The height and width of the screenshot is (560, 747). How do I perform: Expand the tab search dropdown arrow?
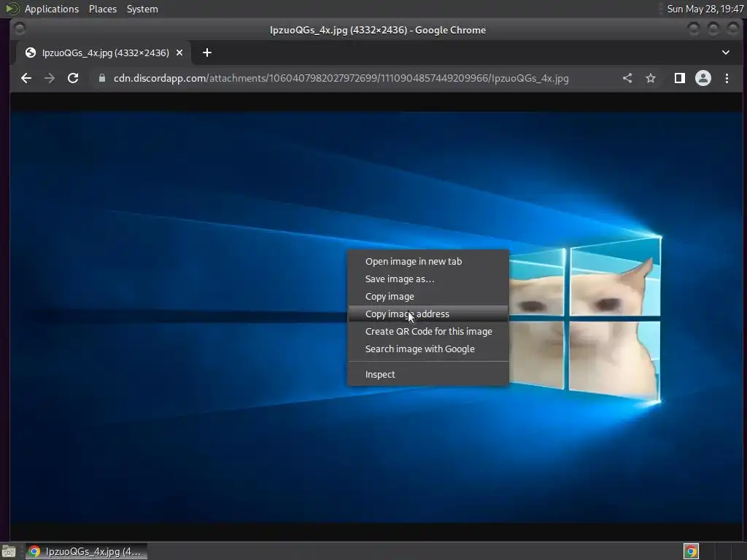(726, 52)
